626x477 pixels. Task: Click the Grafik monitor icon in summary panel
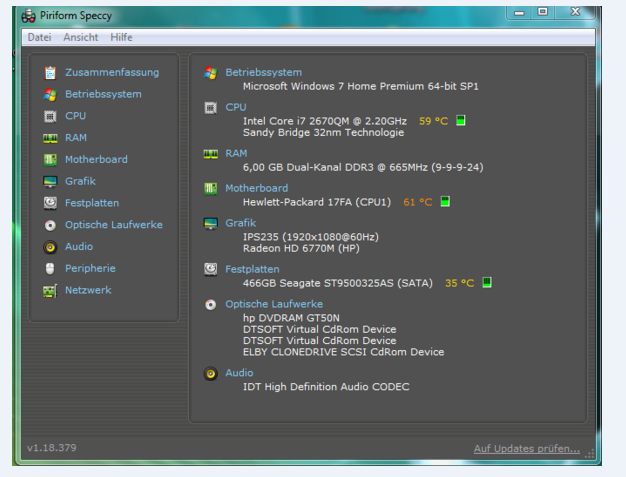pyautogui.click(x=210, y=223)
